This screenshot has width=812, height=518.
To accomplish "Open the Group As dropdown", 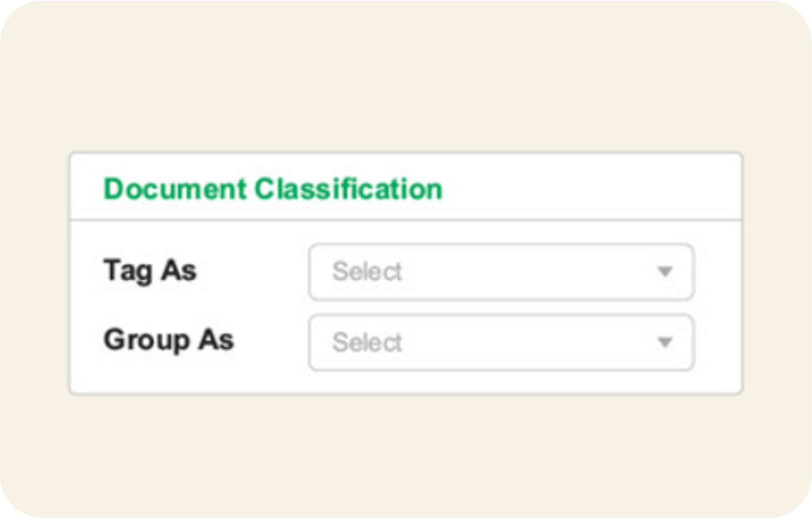I will (x=500, y=342).
